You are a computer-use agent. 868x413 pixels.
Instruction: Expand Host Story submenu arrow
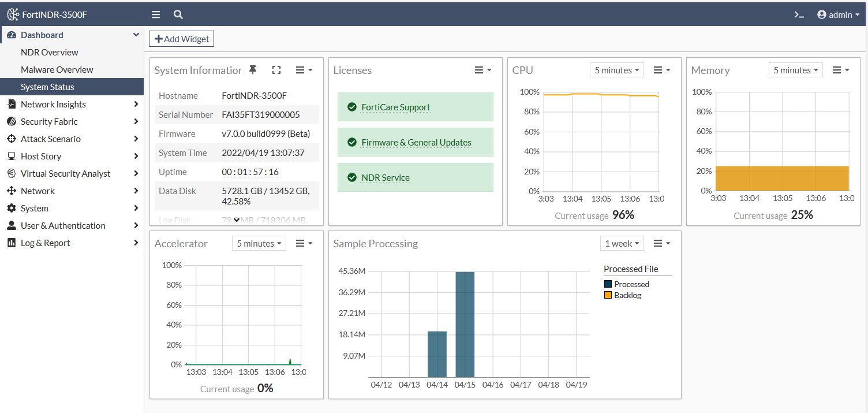click(x=136, y=157)
